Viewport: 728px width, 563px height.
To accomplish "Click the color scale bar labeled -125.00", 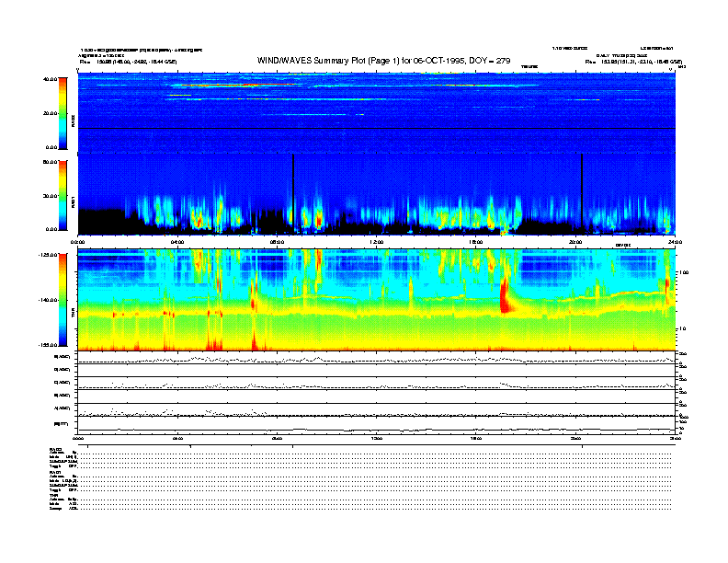I will coord(63,300).
